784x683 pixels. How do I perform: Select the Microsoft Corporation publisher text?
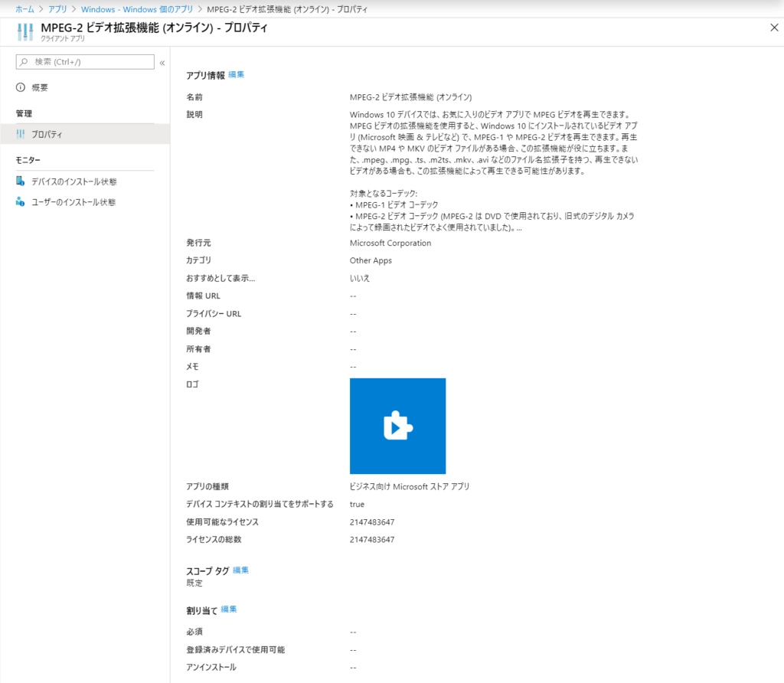click(x=390, y=243)
